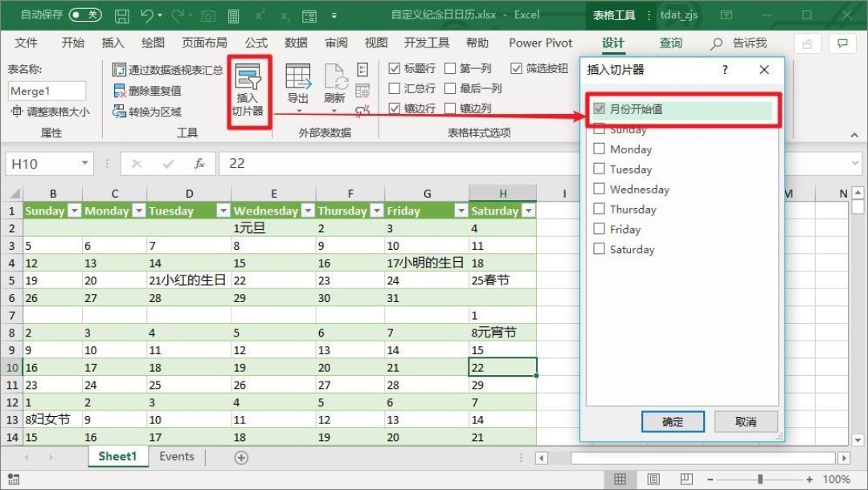This screenshot has width=868, height=490.
Task: Toggle the Banded Rows (镶边行) checkbox
Action: [x=394, y=108]
